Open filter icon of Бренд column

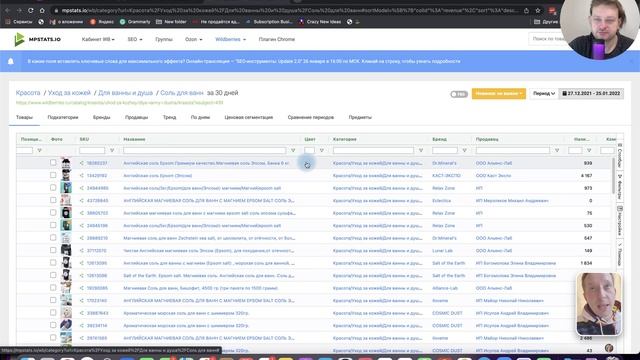tap(464, 151)
